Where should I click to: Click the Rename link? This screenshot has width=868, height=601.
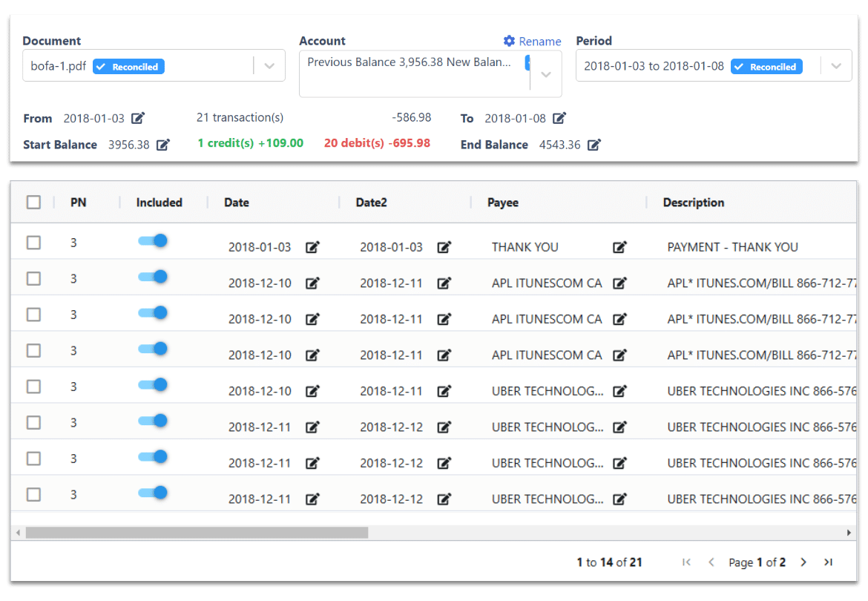[540, 42]
